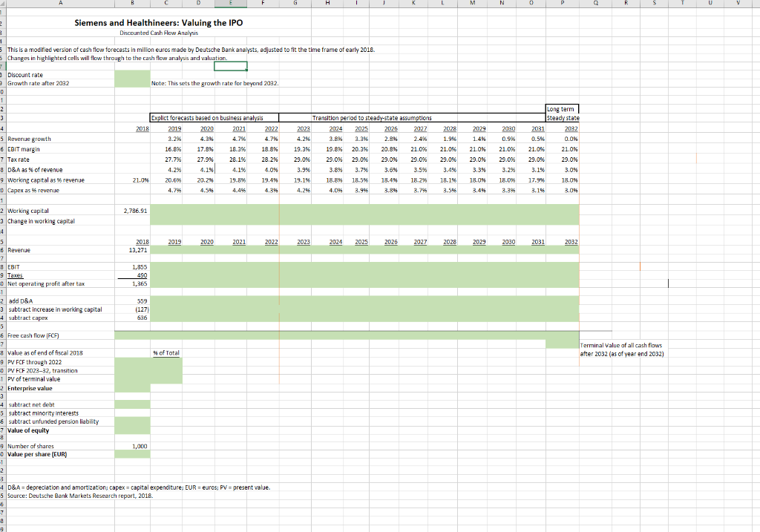Click the EBIT value 1,855
760x532 pixels.
[x=140, y=267]
